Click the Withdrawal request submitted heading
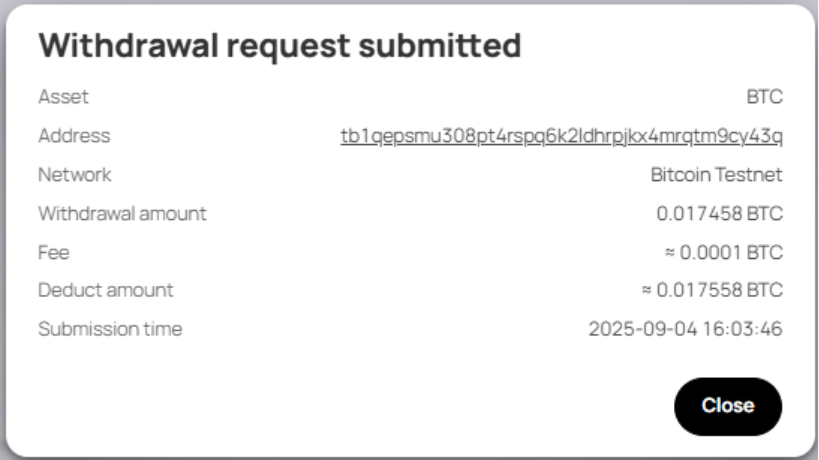The image size is (819, 460). 280,46
